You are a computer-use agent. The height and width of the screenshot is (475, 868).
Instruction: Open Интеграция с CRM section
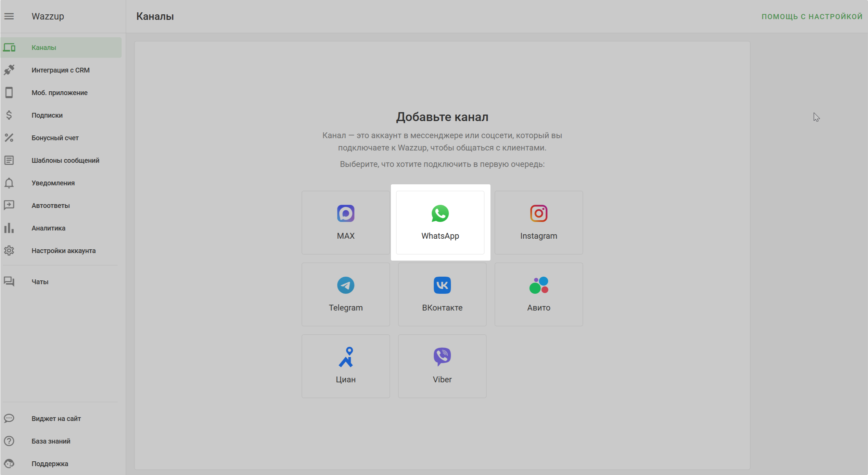click(x=61, y=70)
